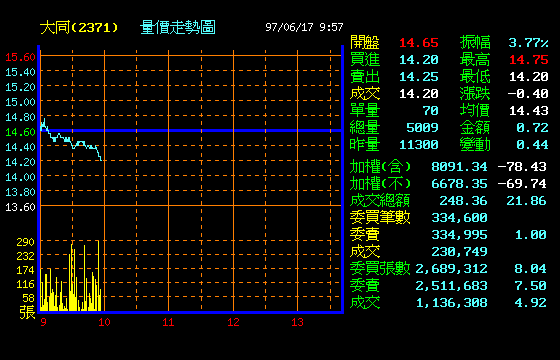Click the 14.00 price axis label

pyautogui.click(x=20, y=177)
